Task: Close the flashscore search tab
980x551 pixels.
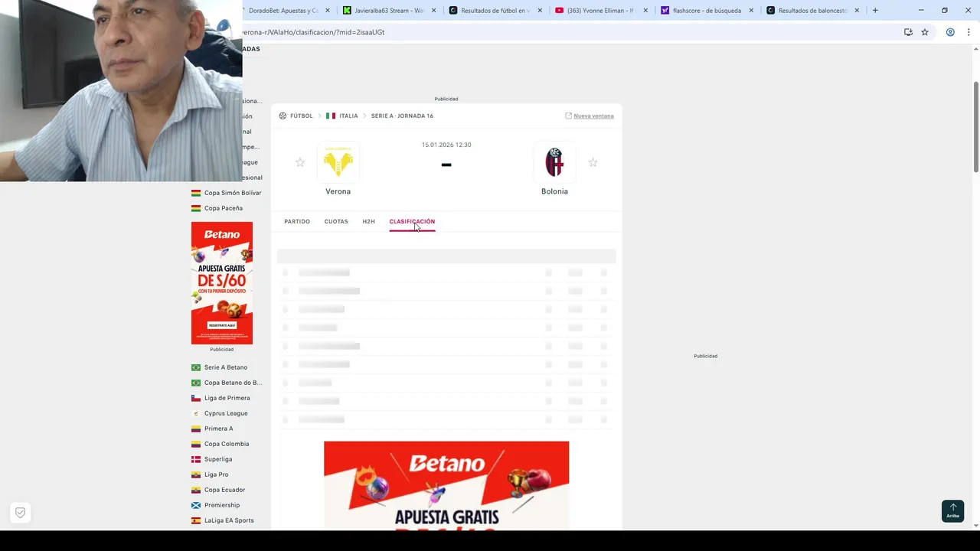Action: (750, 11)
